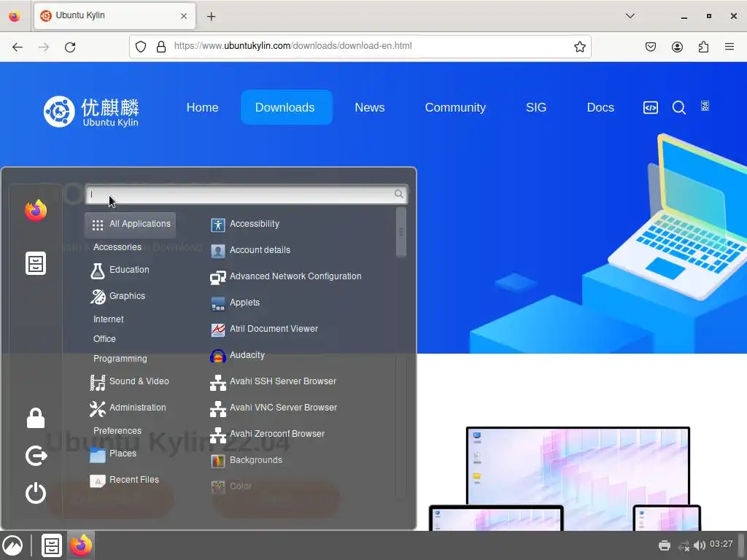
Task: Select the Accessories category
Action: click(x=117, y=247)
